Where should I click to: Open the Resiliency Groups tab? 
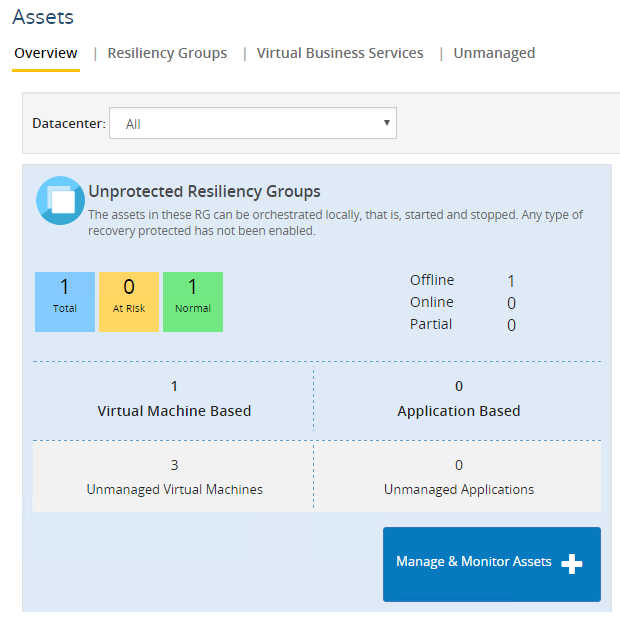coord(167,54)
